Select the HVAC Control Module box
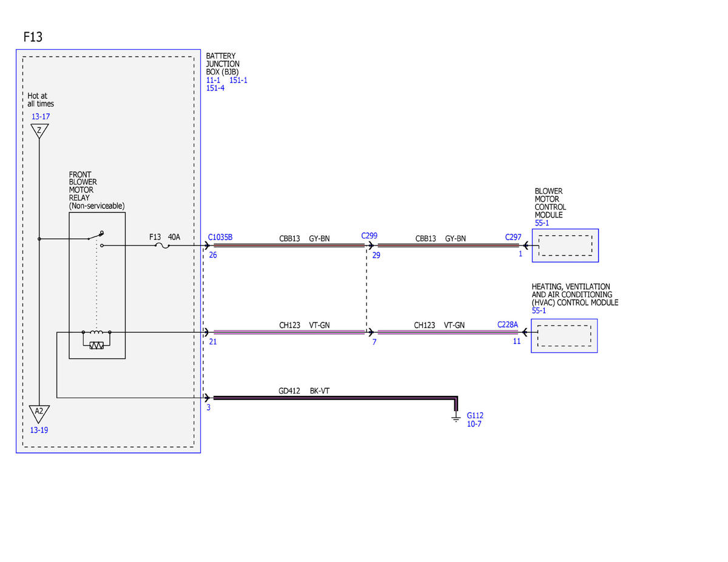728x562 pixels. coord(564,335)
